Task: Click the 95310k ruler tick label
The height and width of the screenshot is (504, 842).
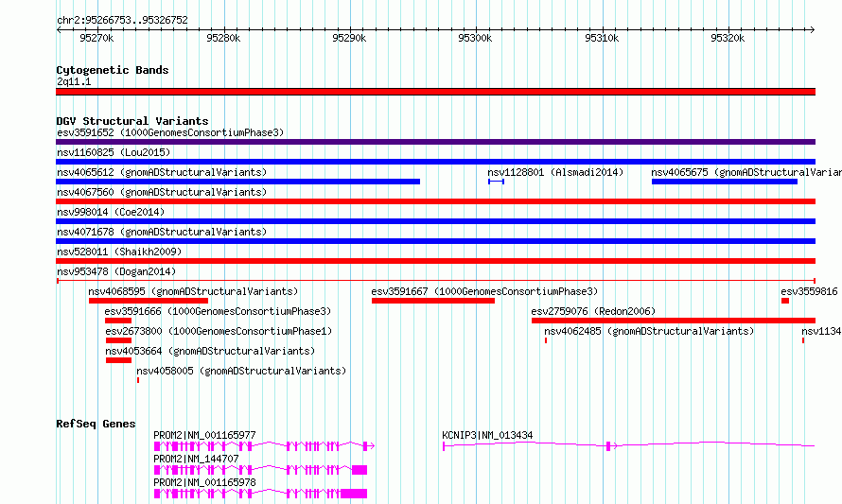Action: click(x=602, y=38)
